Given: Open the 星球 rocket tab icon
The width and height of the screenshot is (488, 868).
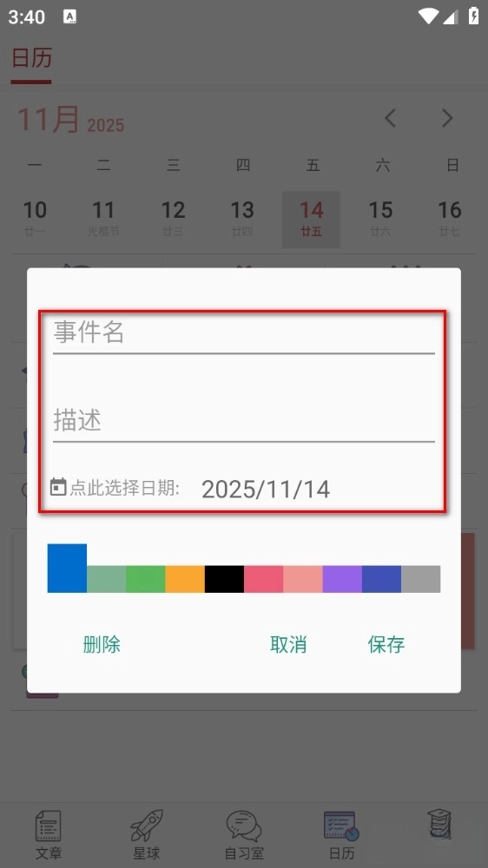Looking at the screenshot, I should point(147,826).
